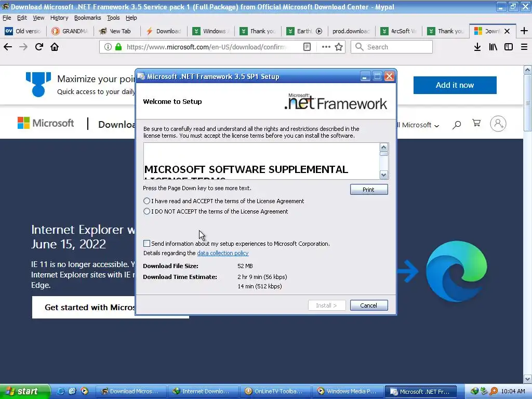Accept the License Agreement terms
The width and height of the screenshot is (532, 399).
[x=147, y=201]
